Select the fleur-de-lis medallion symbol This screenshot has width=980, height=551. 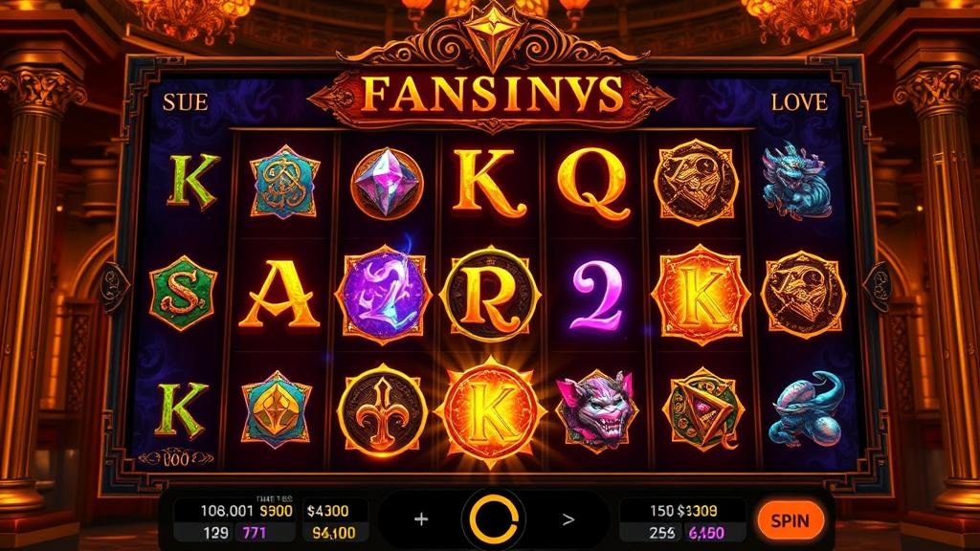(x=383, y=411)
